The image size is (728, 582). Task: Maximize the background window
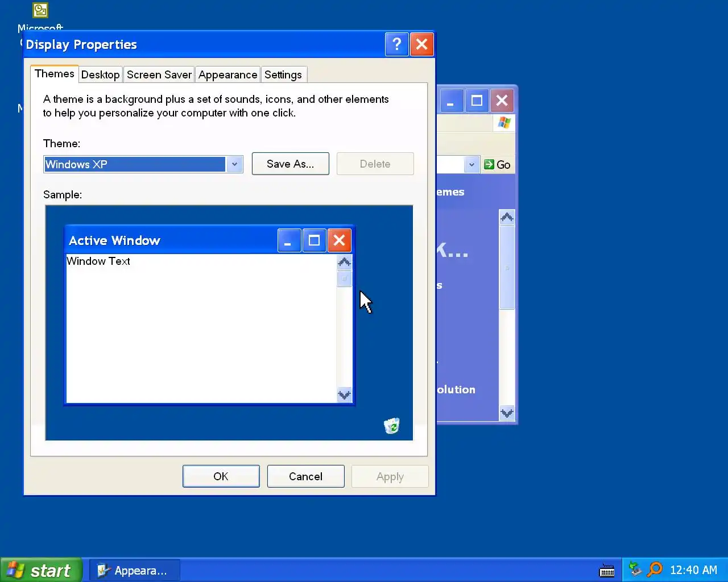pyautogui.click(x=477, y=101)
